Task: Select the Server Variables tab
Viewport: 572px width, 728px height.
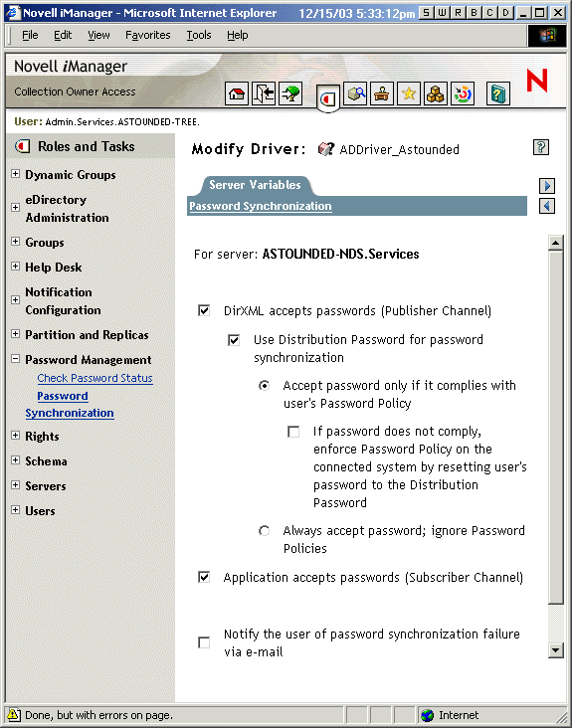Action: pos(255,185)
